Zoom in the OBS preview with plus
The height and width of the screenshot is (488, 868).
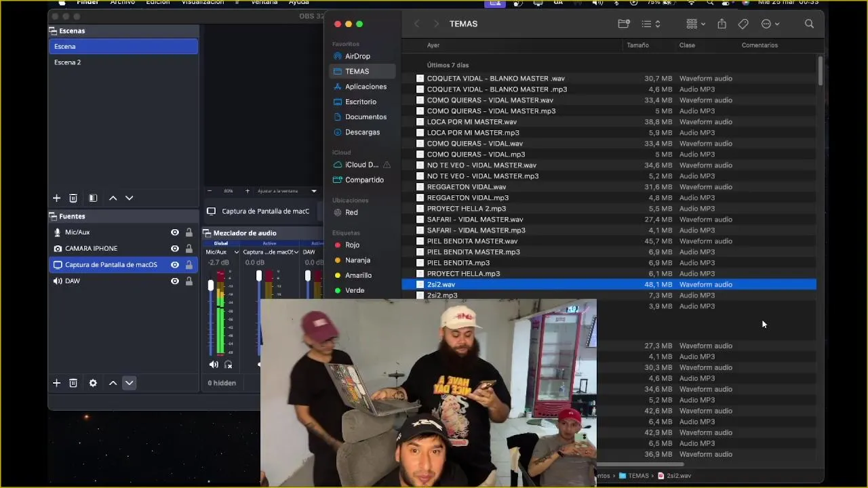pos(248,191)
